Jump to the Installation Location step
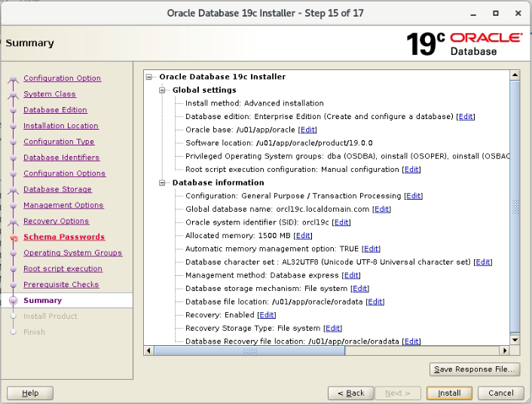 61,126
